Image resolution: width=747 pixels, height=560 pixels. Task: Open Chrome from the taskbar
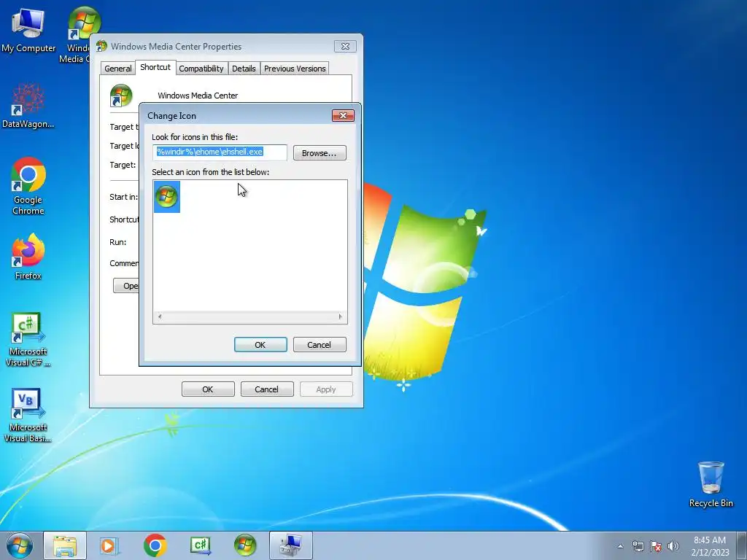[x=155, y=545]
